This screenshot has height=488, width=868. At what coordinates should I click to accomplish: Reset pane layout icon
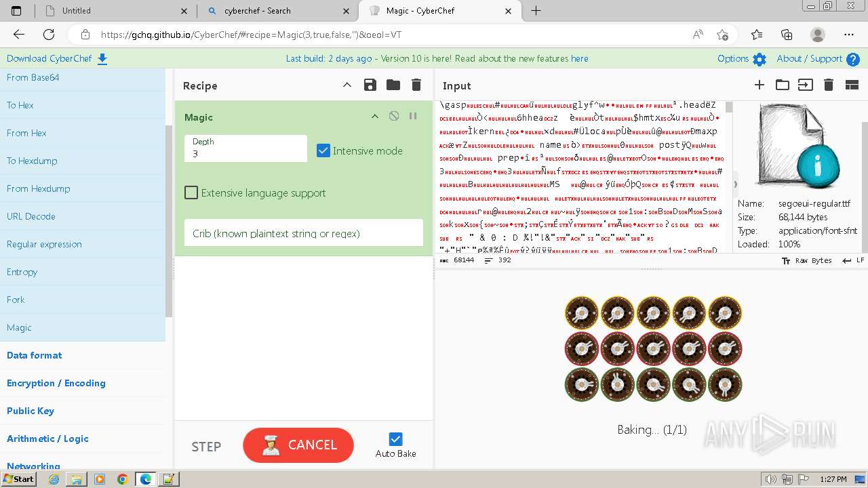(x=852, y=85)
